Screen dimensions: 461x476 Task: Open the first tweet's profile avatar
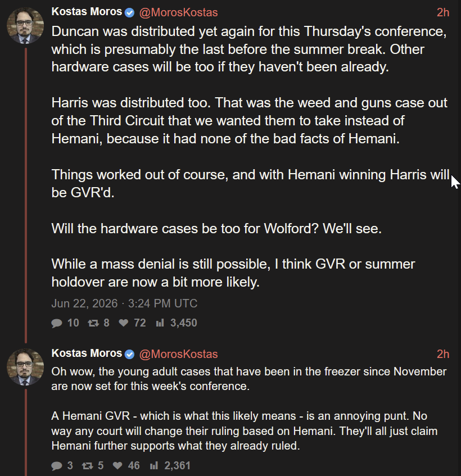pyautogui.click(x=25, y=25)
